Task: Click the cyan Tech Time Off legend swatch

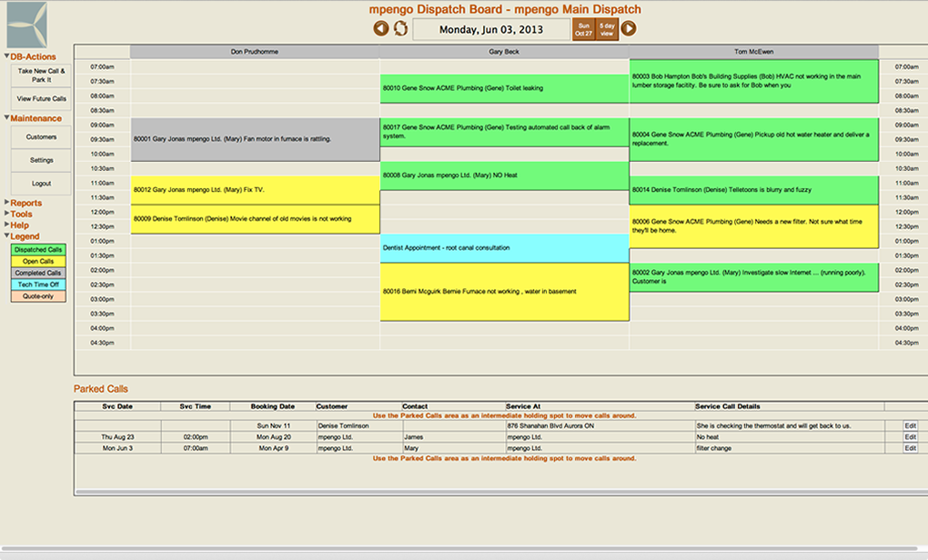Action: tap(37, 285)
